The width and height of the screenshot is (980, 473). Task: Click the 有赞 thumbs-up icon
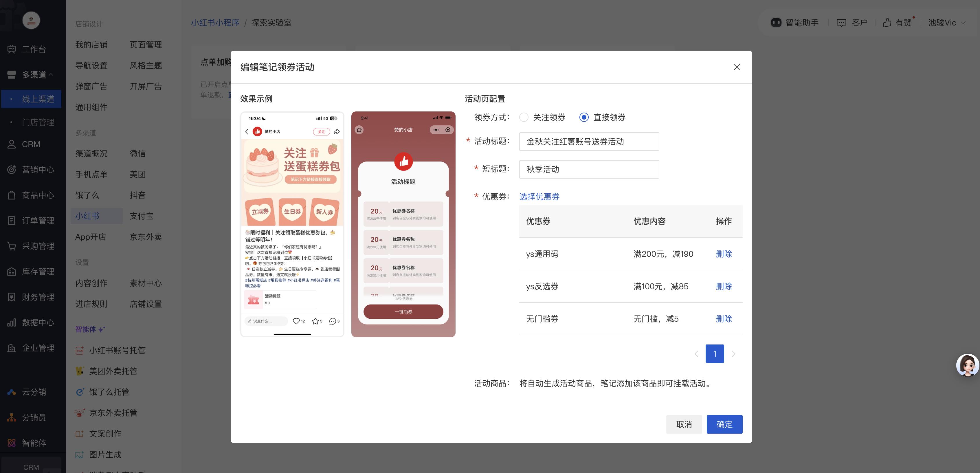click(x=887, y=23)
